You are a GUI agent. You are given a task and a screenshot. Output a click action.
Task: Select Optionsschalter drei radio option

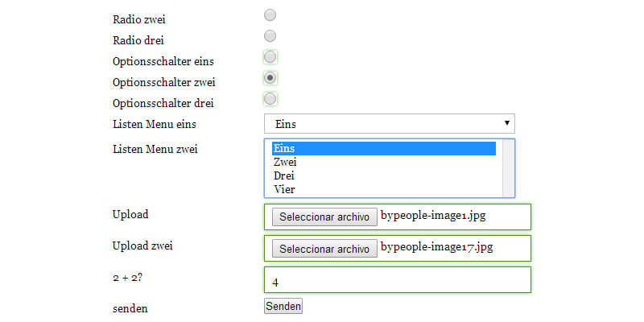click(270, 98)
